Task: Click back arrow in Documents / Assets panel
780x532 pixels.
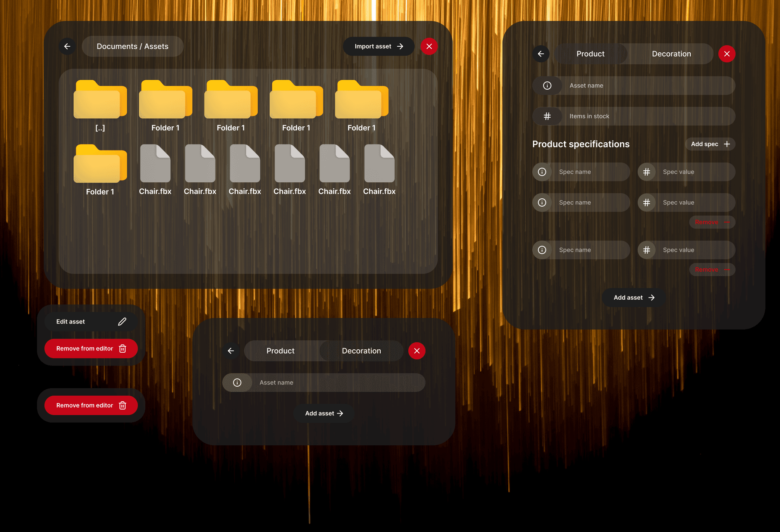Action: [67, 46]
